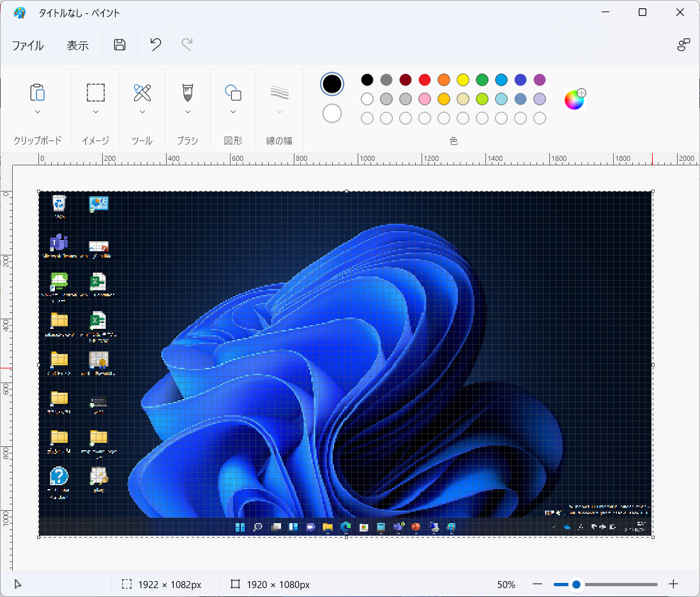Viewport: 700px width, 597px height.
Task: Pick the yellow swatch
Action: 463,80
